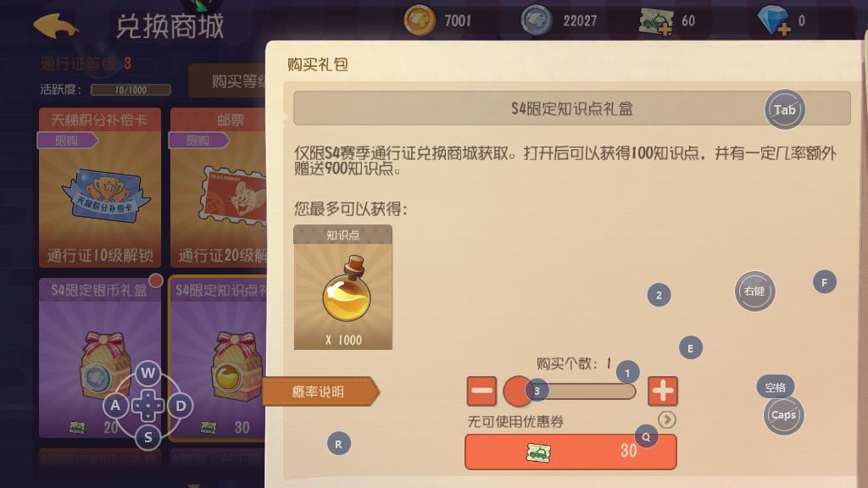Click the Caps key overlay button
868x488 pixels.
point(783,415)
